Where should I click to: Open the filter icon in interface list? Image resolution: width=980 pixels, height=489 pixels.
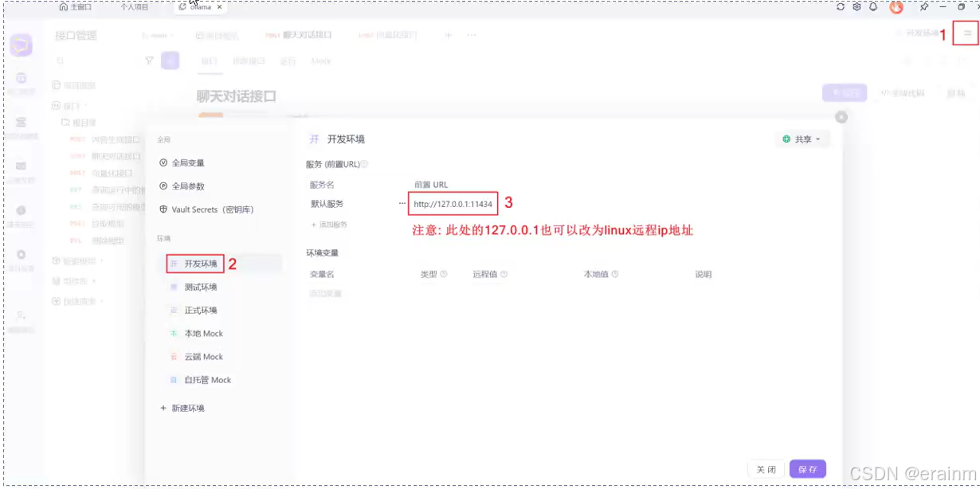point(149,61)
